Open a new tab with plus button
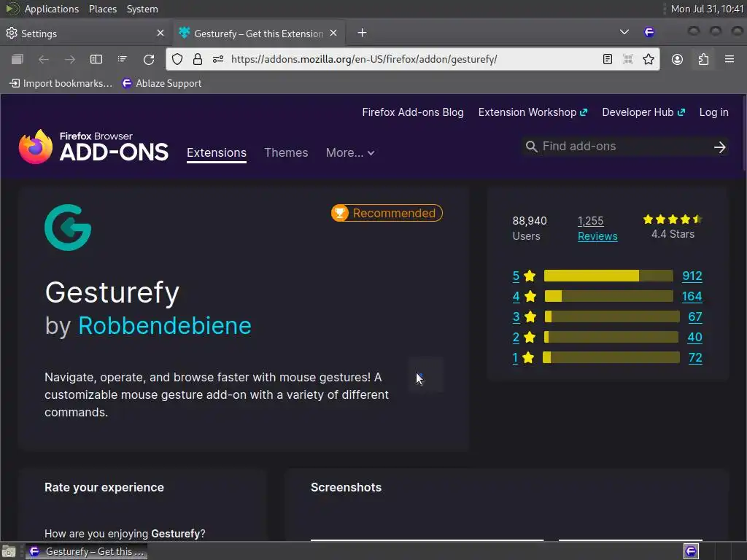Image resolution: width=747 pixels, height=560 pixels. tap(362, 32)
